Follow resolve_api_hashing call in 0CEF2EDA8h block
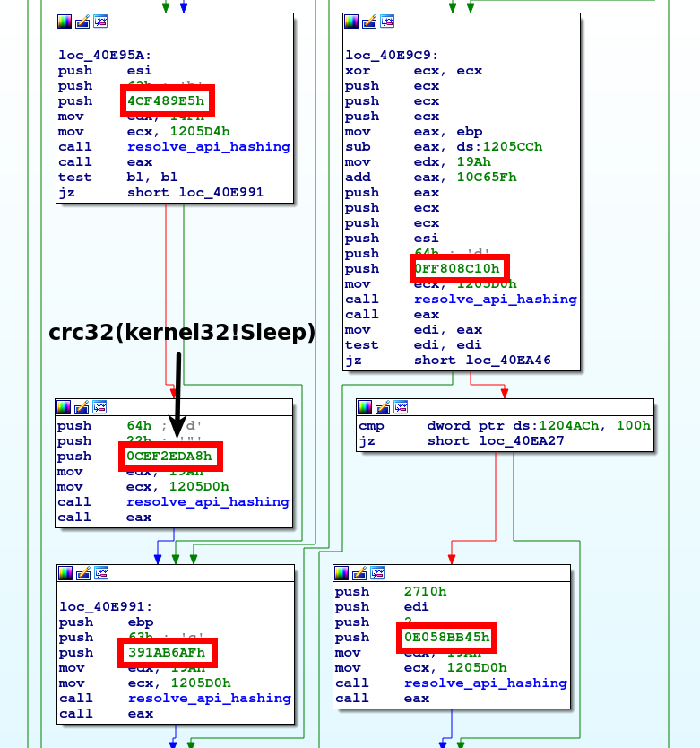700x748 pixels. pyautogui.click(x=208, y=502)
